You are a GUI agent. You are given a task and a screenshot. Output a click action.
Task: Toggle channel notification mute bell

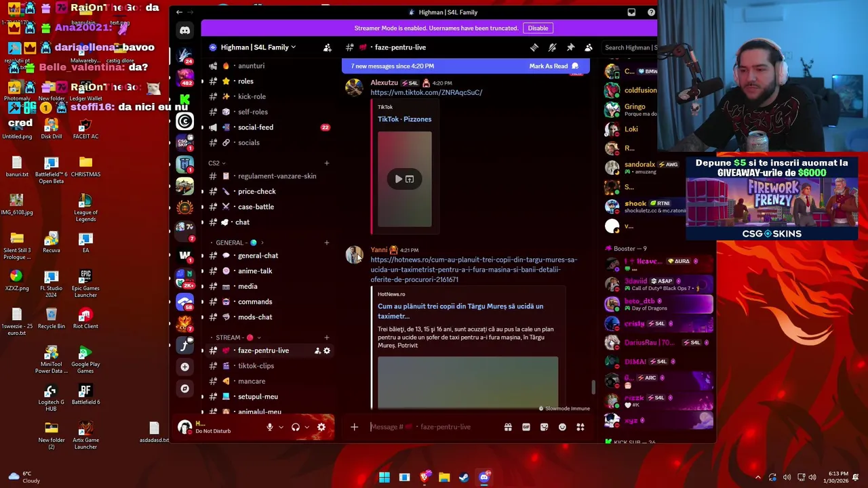click(x=553, y=47)
